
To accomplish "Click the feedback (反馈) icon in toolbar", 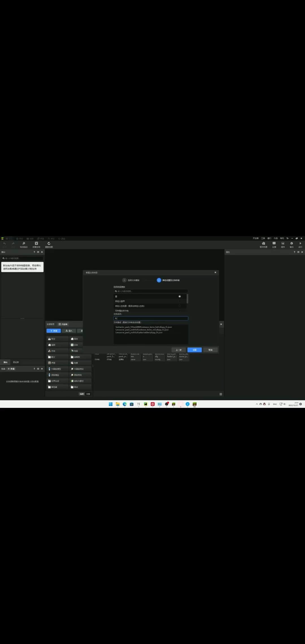I will [274, 243].
